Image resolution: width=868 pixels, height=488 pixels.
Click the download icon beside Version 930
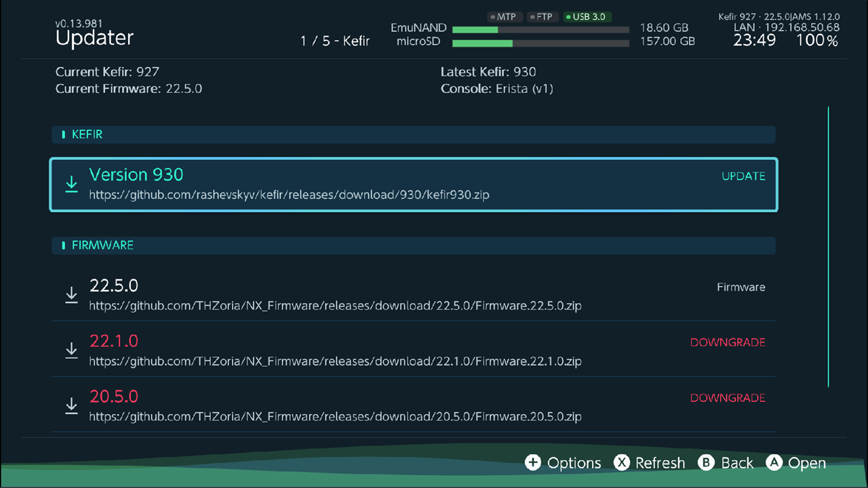71,184
